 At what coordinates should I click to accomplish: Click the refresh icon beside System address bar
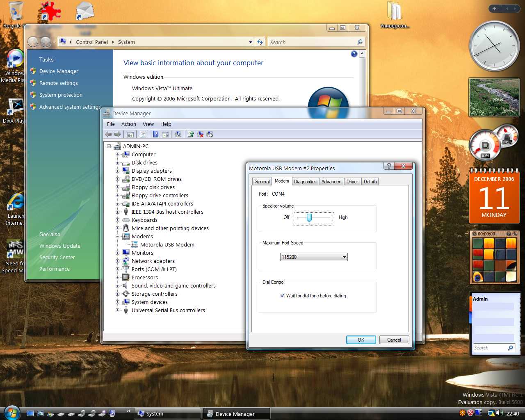260,42
